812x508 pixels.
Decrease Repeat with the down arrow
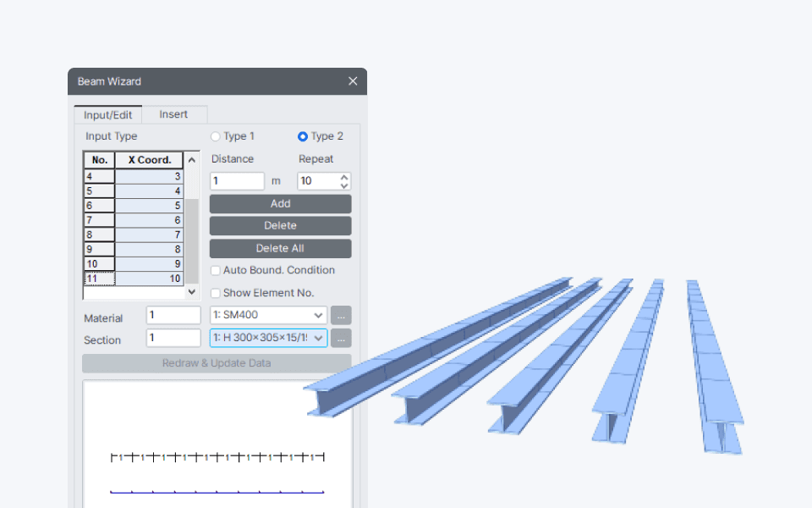pyautogui.click(x=344, y=185)
